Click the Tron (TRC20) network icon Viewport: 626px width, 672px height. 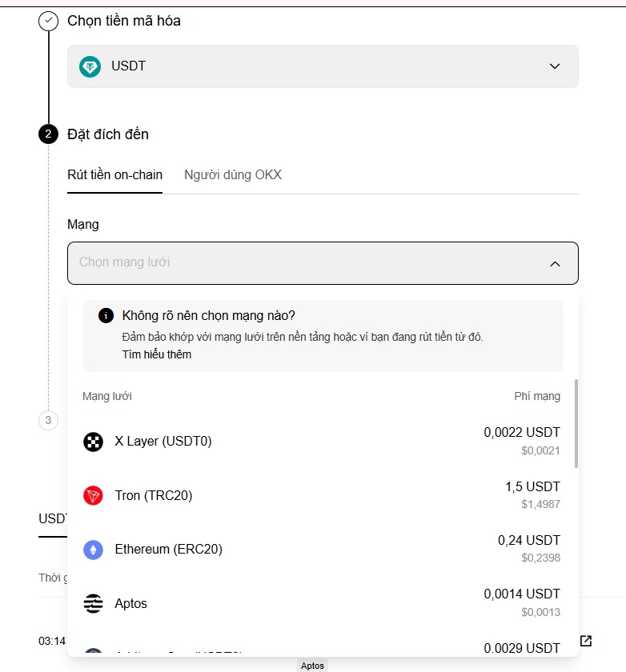tap(94, 496)
